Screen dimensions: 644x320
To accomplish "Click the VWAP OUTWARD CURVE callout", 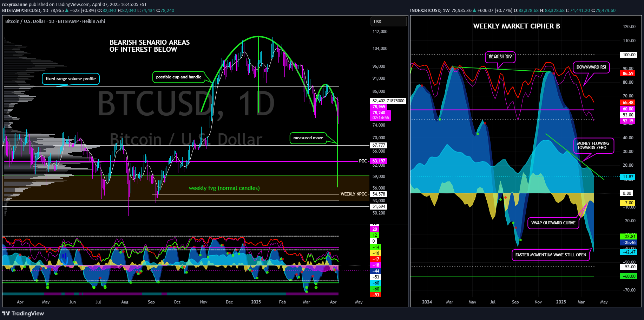I will [553, 223].
